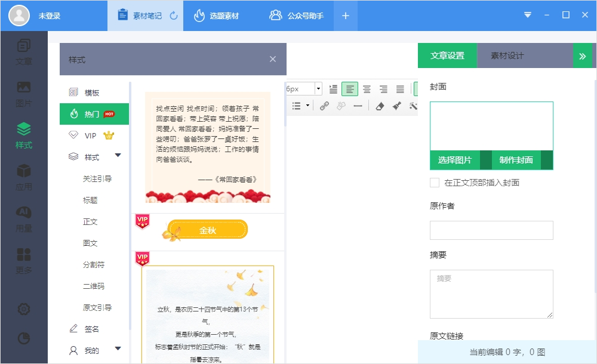
Task: Click the eraser clear formatting icon
Action: click(x=380, y=106)
